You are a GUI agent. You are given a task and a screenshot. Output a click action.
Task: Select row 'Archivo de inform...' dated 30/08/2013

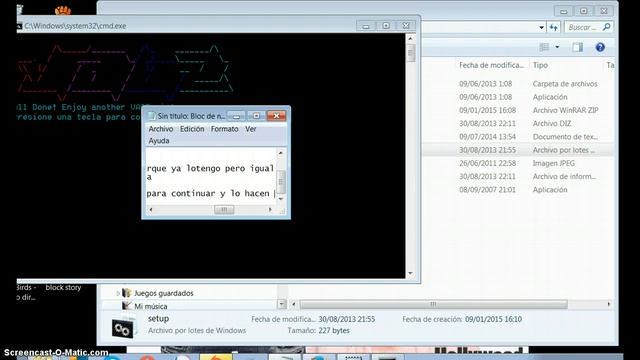518,176
